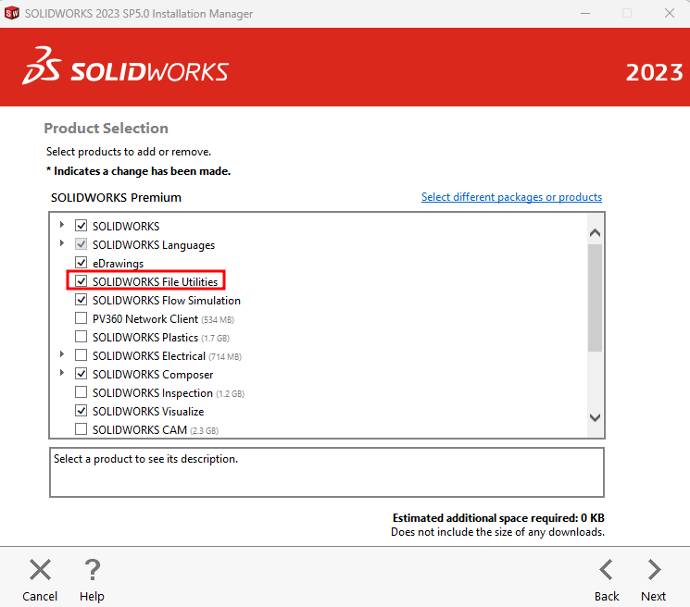This screenshot has width=690, height=607.
Task: Enable PV360 Network Client checkbox
Action: click(x=82, y=319)
